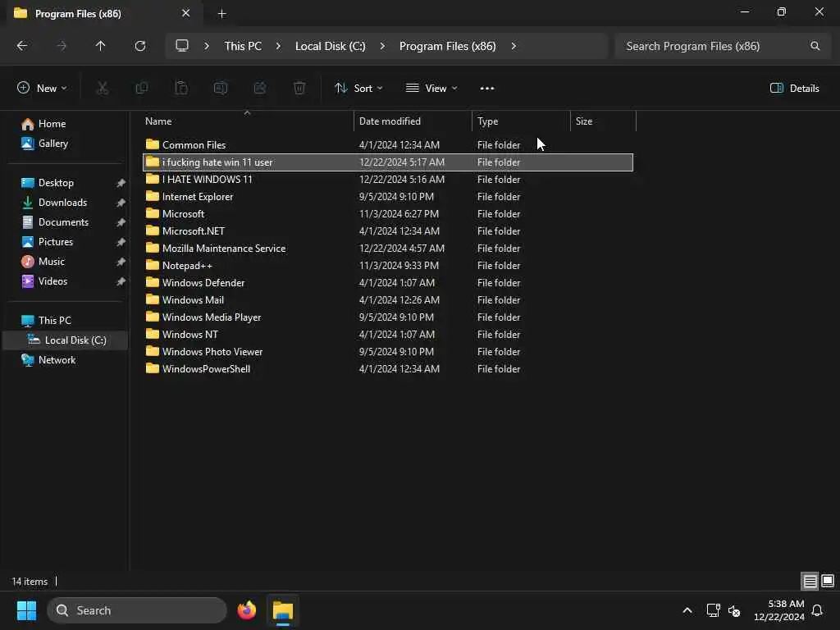Viewport: 840px width, 630px height.
Task: Select the Internet Explorer folder
Action: point(388,197)
